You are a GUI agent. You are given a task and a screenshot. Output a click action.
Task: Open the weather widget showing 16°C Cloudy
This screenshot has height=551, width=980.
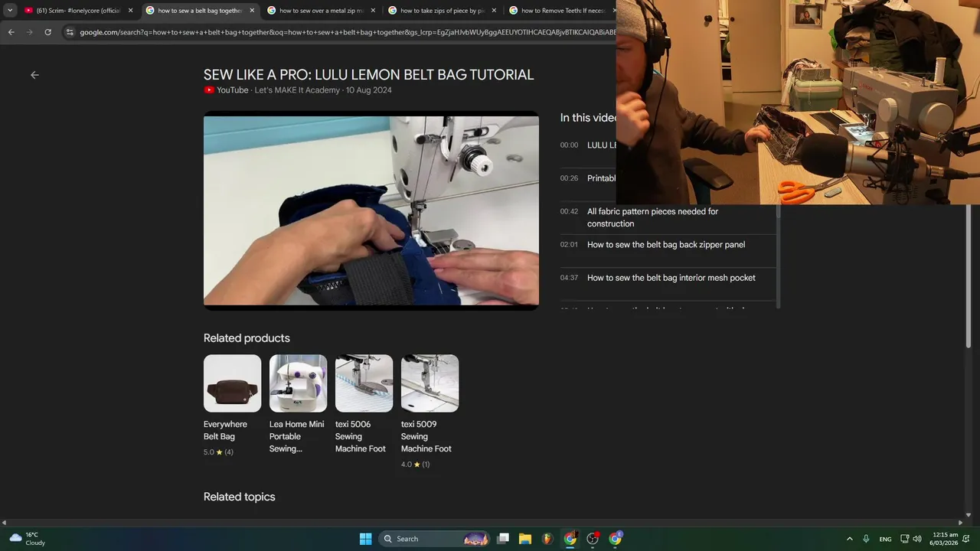point(27,539)
